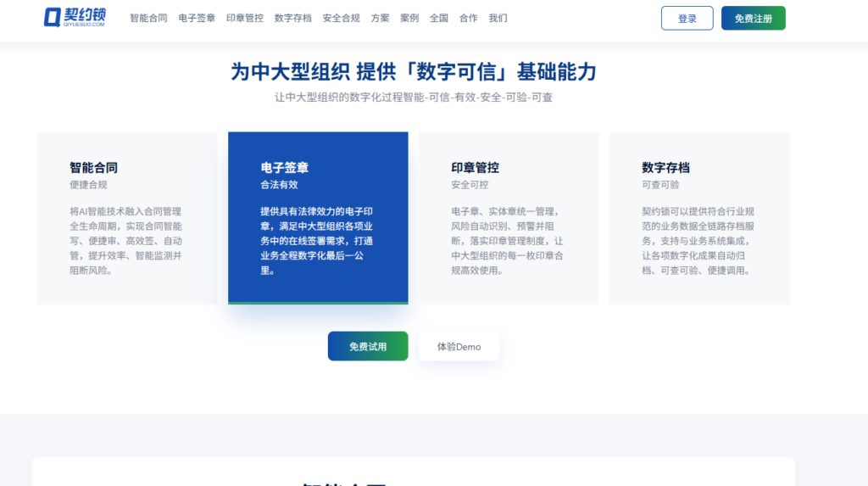Click the 体验Demo button
Screen dimensions: 868x486
tap(459, 346)
